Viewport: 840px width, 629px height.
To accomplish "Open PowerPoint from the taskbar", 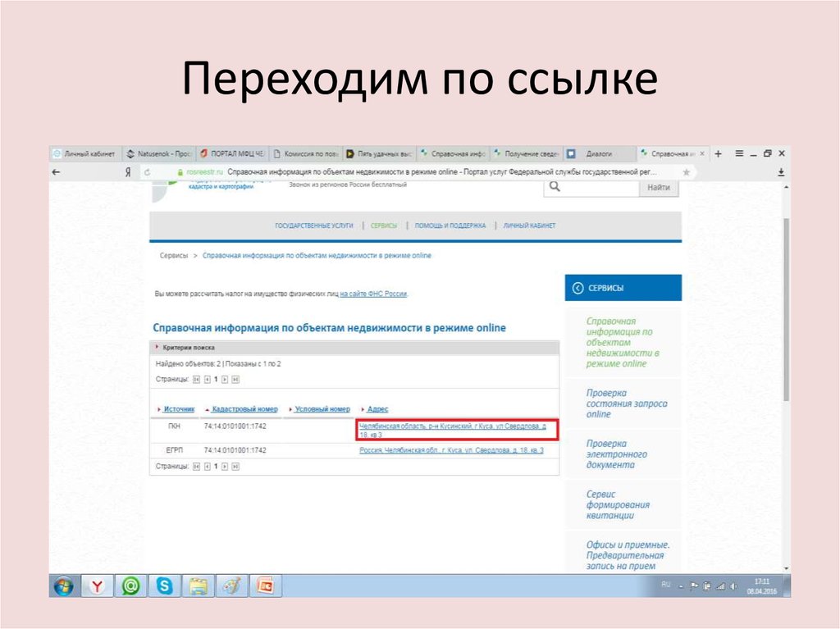I will (x=264, y=586).
